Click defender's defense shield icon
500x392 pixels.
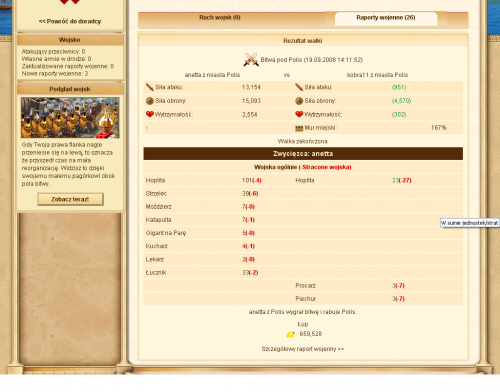coord(299,101)
